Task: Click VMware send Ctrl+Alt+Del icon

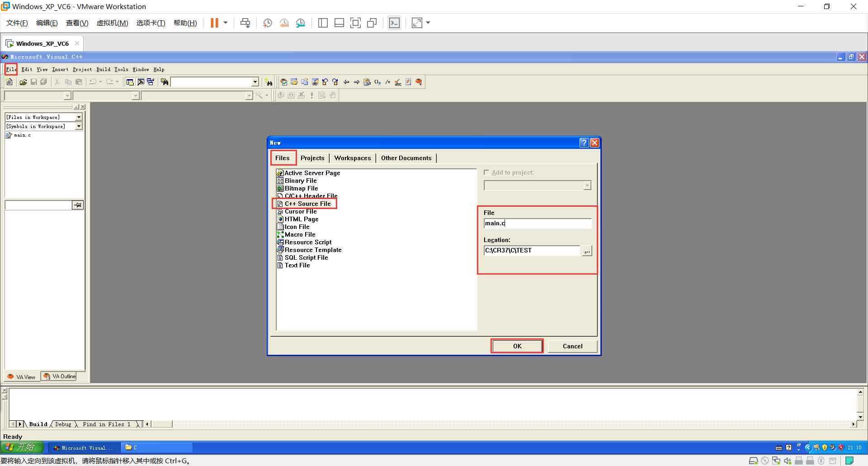Action: pyautogui.click(x=245, y=23)
